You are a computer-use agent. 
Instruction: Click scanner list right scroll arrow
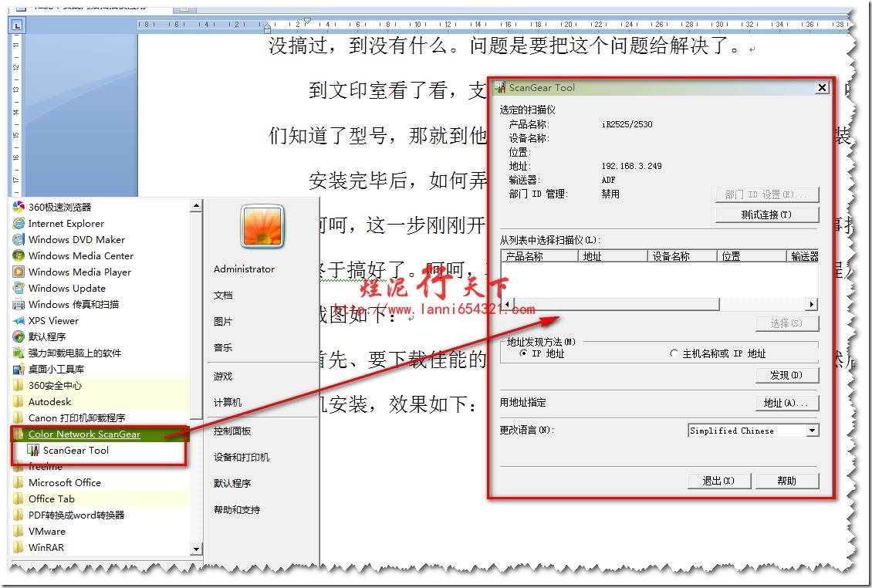[x=813, y=304]
